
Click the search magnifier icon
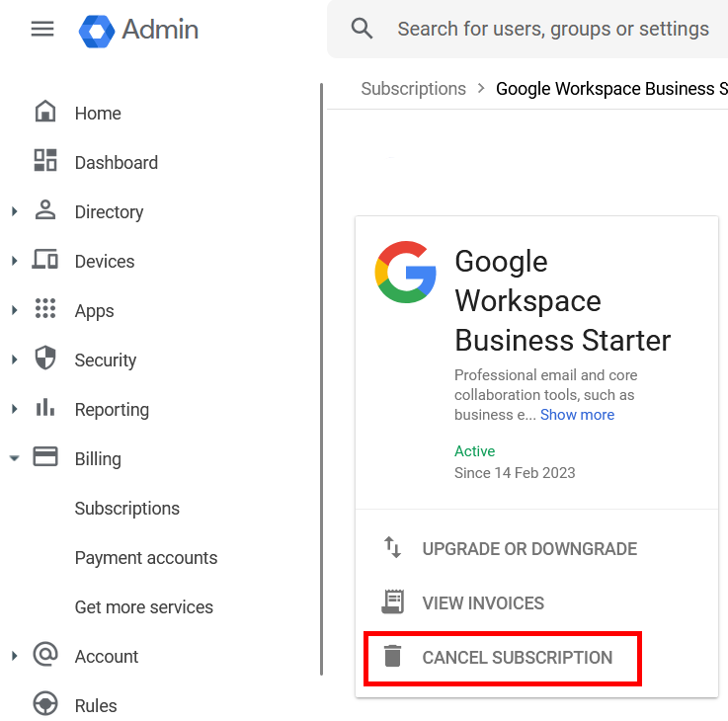pos(362,29)
